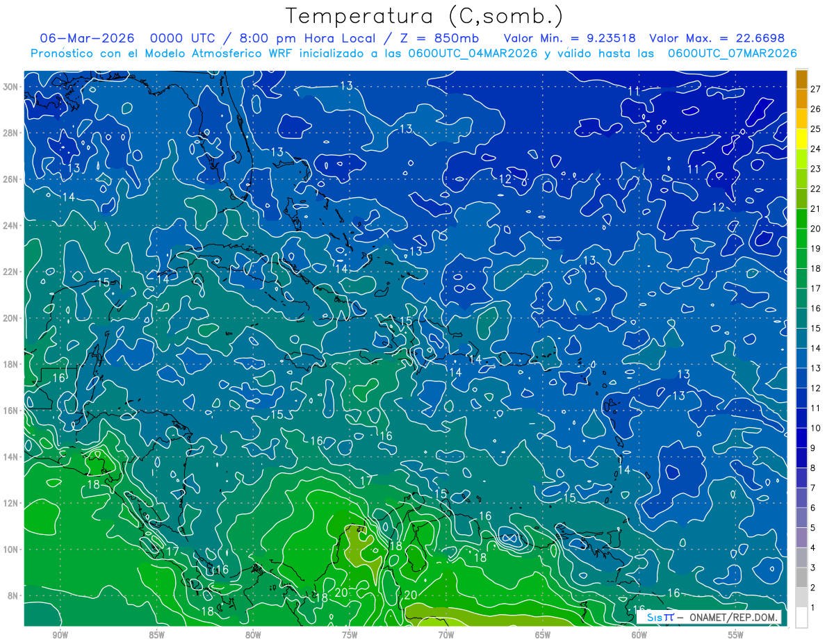Viewport: 834px width, 644px height.
Task: Click the '16N' latitude axis label
Action: pos(11,411)
